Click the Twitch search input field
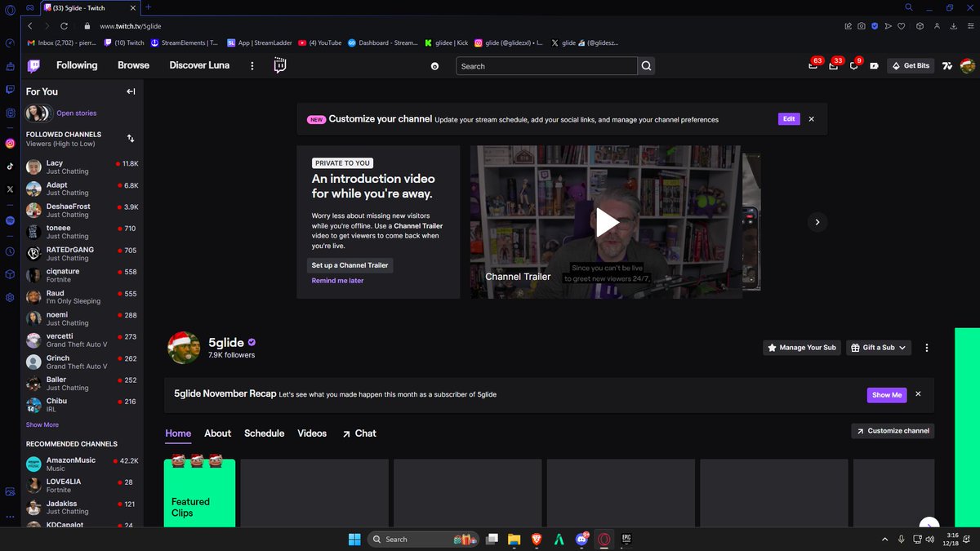 [546, 66]
